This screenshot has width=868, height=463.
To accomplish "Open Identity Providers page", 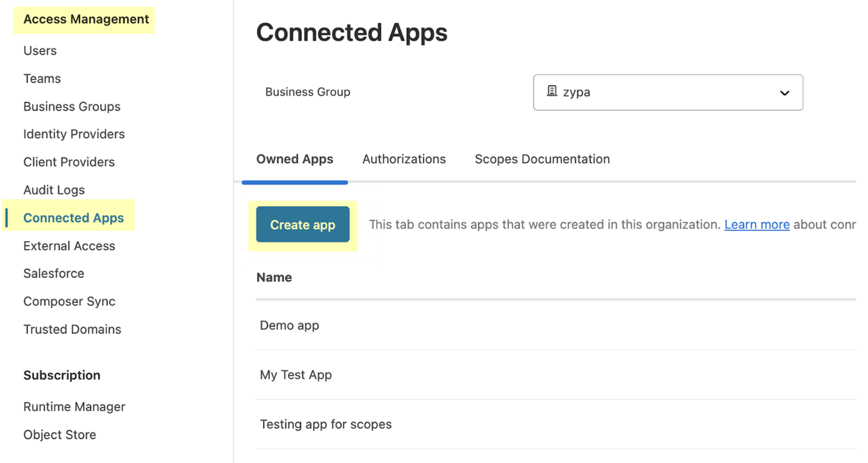I will tap(73, 134).
